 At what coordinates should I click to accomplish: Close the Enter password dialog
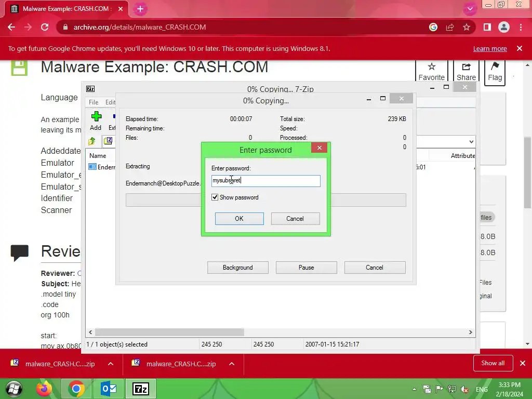tap(320, 148)
